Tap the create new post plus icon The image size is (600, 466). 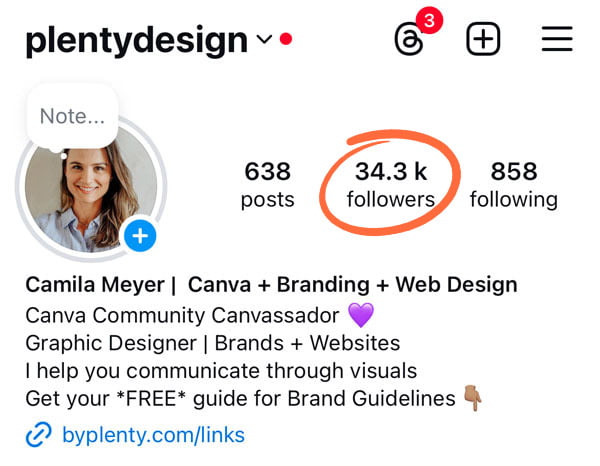pyautogui.click(x=483, y=39)
